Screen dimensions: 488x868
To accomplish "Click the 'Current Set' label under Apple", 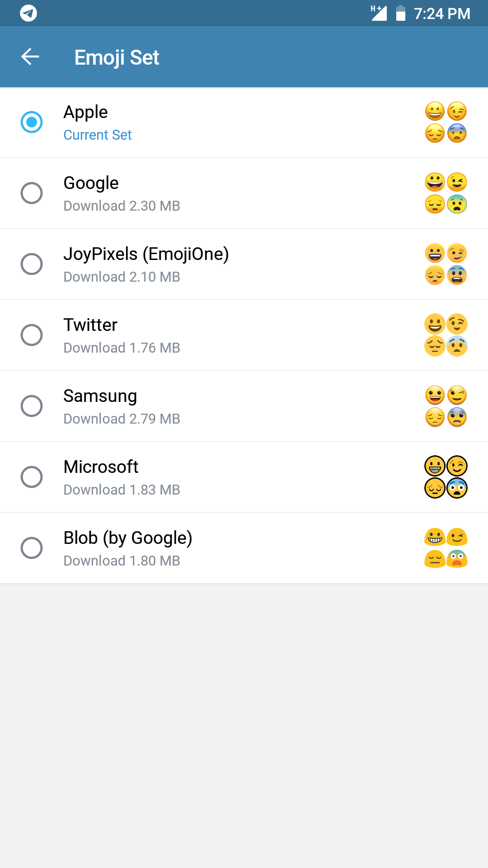I will [x=97, y=135].
